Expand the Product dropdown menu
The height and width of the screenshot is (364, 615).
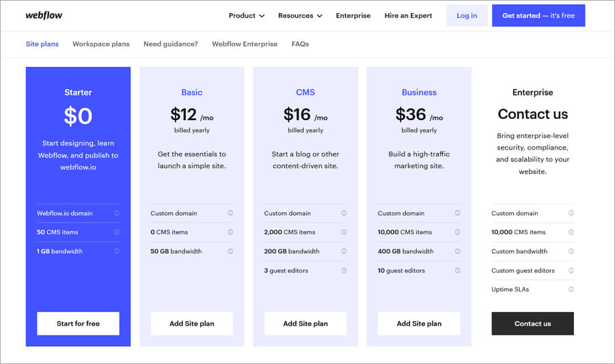pos(246,16)
